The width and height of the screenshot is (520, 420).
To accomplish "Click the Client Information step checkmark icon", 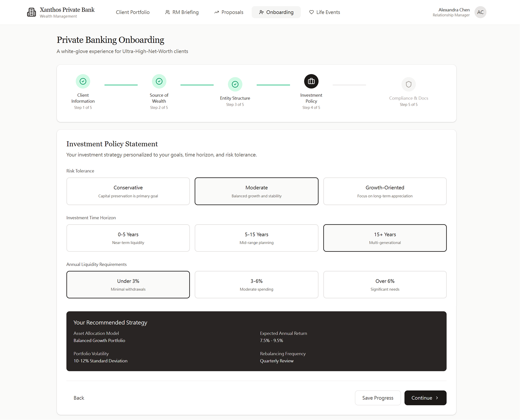I will (83, 81).
